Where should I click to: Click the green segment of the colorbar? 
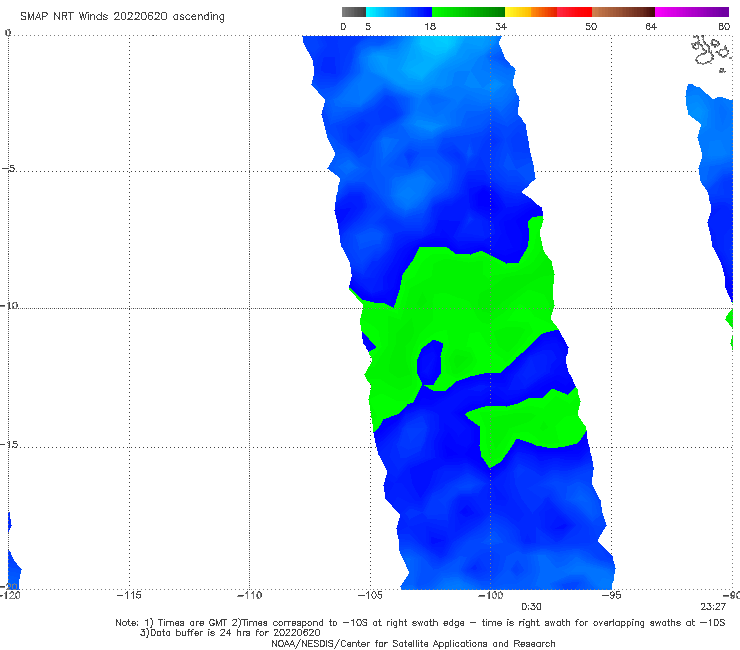click(468, 12)
